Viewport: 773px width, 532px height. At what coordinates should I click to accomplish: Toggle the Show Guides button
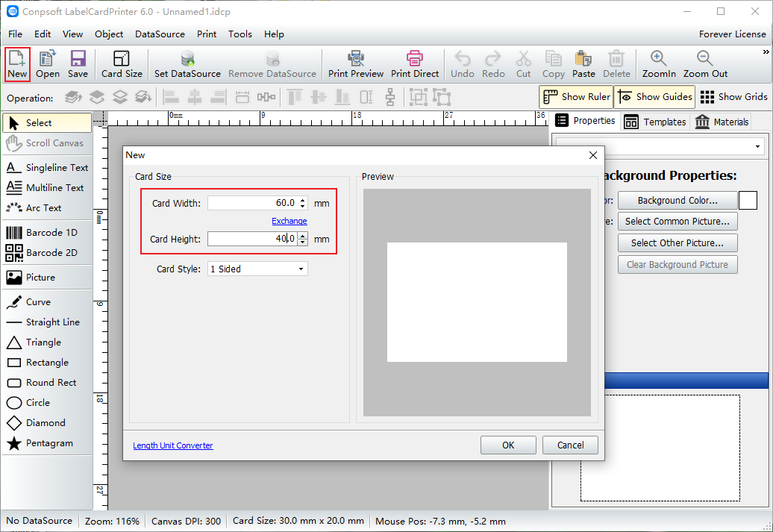click(654, 97)
